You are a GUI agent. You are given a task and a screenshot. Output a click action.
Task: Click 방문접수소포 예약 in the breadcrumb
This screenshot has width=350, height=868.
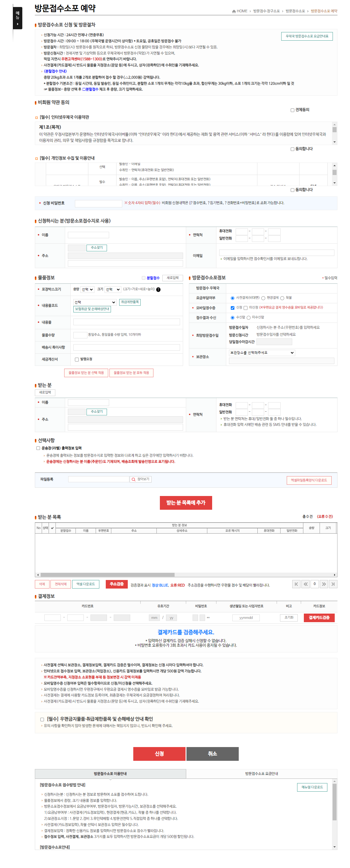pos(324,11)
